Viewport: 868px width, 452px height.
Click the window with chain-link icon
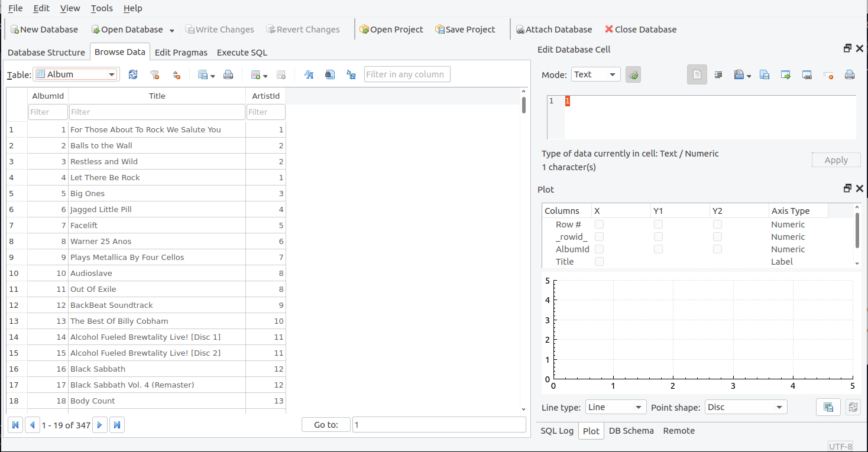pyautogui.click(x=807, y=74)
